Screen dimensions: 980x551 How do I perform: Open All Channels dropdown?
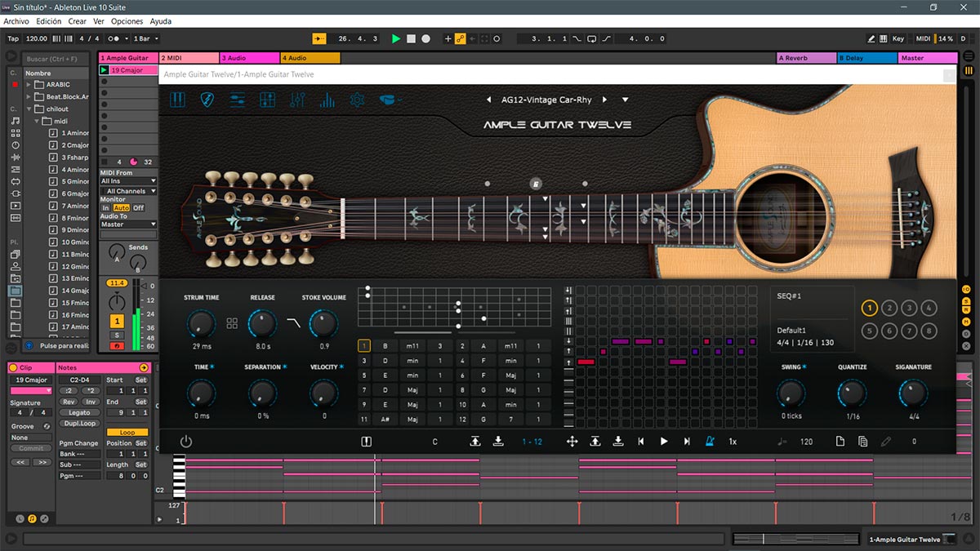[128, 191]
